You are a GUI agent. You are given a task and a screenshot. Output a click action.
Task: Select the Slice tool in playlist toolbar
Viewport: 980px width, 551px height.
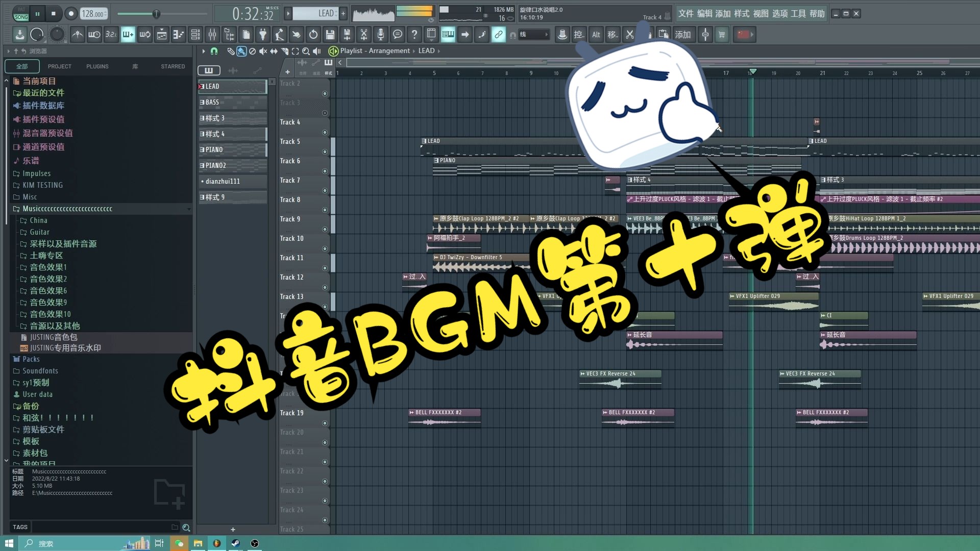(284, 51)
